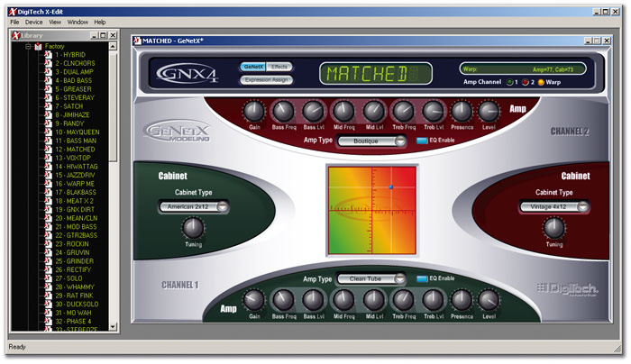Switch to the GeNetX view button
Image resolution: width=631 pixels, height=364 pixels.
pos(253,67)
